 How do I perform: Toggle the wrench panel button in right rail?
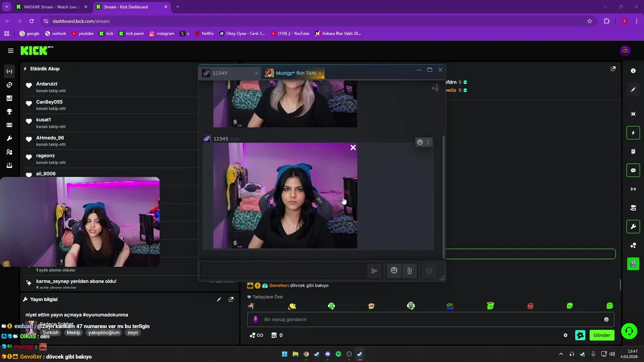(x=633, y=227)
